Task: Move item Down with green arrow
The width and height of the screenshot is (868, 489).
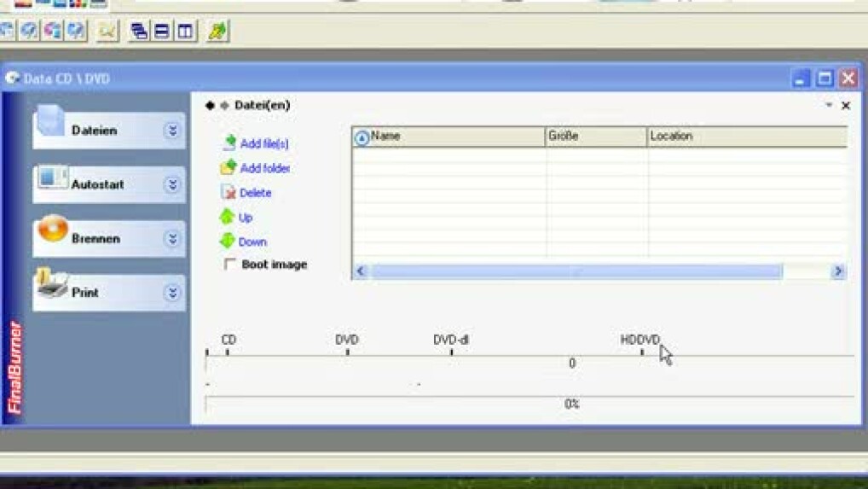Action: (227, 242)
